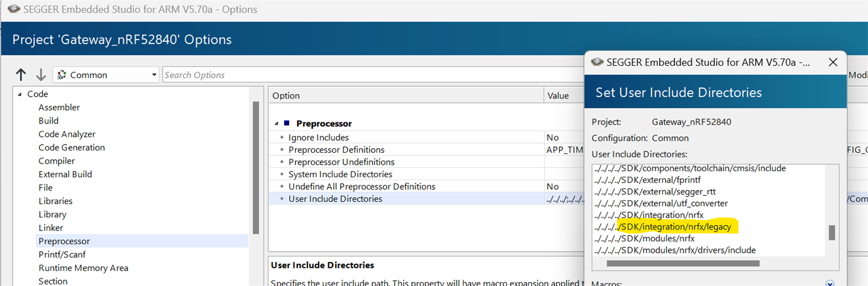This screenshot has width=868, height=286.
Task: Select Assembler in the options tree
Action: [59, 108]
